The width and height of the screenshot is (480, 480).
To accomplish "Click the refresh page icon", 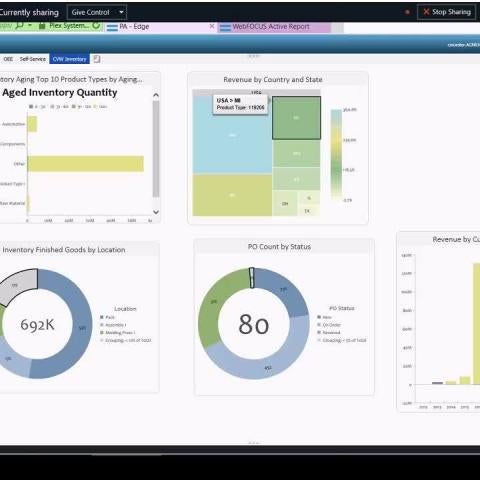I will coord(96,26).
